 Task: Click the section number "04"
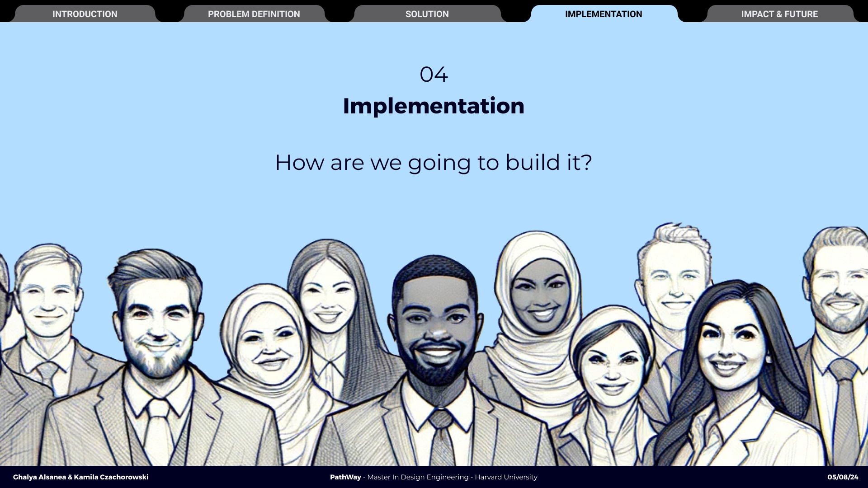tap(434, 75)
